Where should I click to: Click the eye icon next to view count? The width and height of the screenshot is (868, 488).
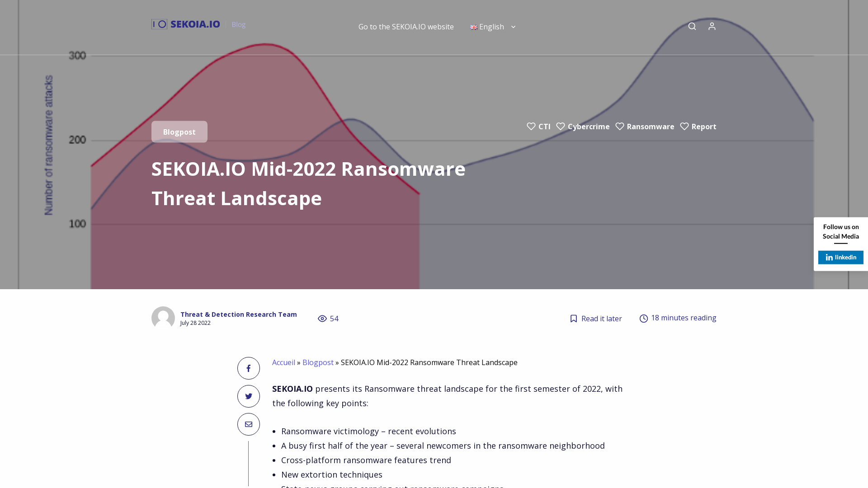pos(321,319)
